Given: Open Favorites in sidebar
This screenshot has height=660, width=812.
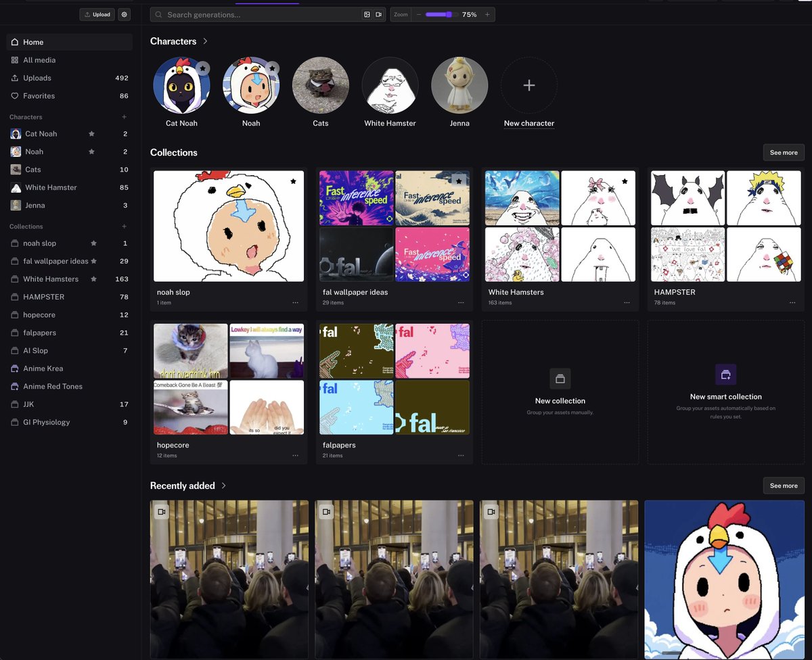Looking at the screenshot, I should coord(69,96).
